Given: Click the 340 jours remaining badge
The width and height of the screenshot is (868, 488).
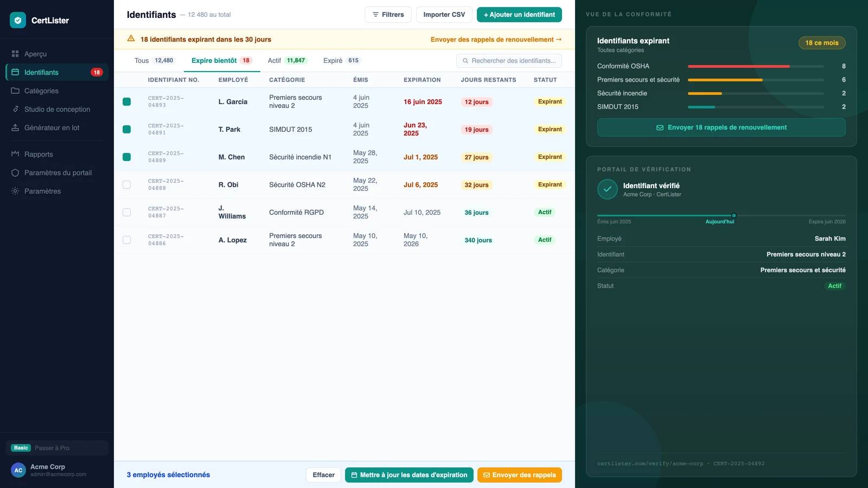Looking at the screenshot, I should point(478,240).
